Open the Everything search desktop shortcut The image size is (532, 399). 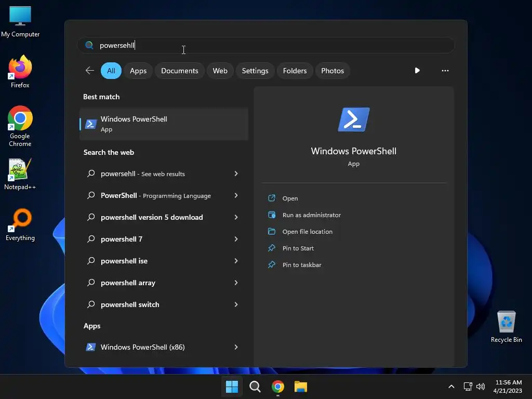coord(20,224)
